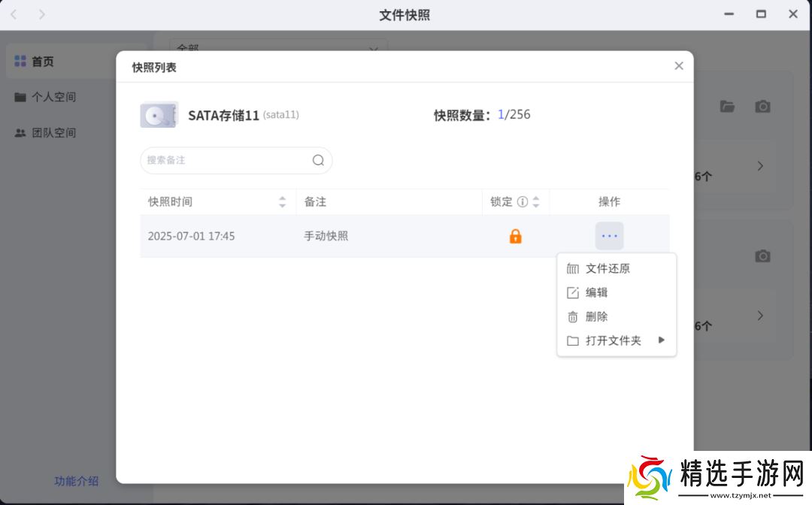Viewport: 812px width, 505px height.
Task: Select 文件还原 from the context menu
Action: click(x=607, y=268)
